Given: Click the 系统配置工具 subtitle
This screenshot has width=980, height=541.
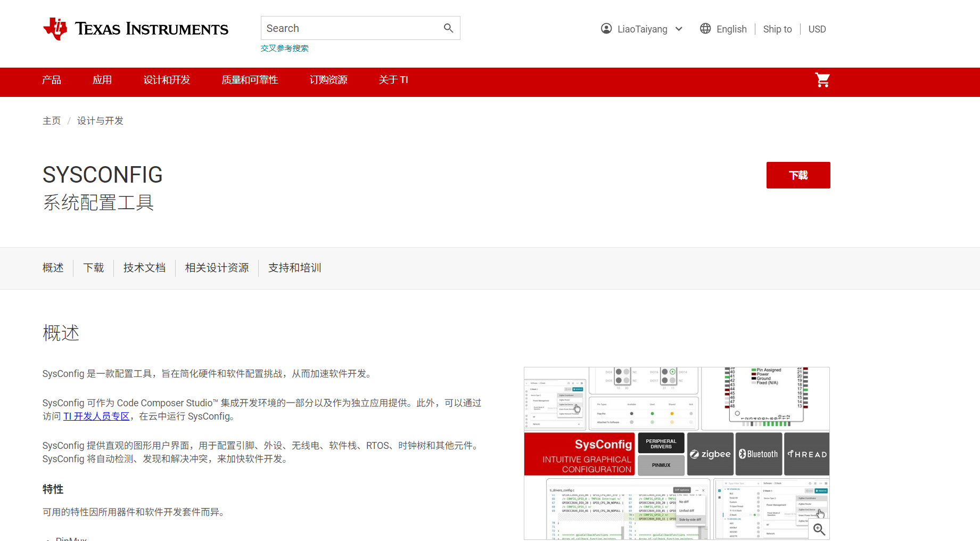Looking at the screenshot, I should tap(98, 203).
